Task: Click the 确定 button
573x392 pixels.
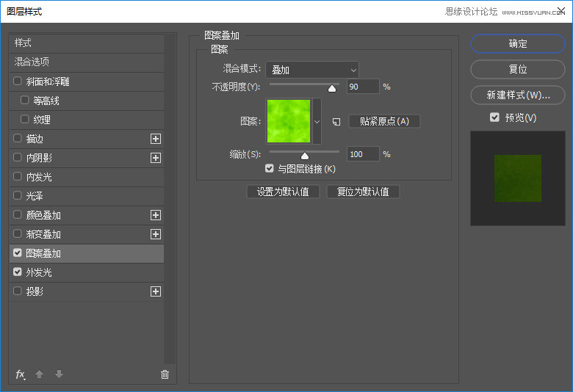Action: point(518,44)
